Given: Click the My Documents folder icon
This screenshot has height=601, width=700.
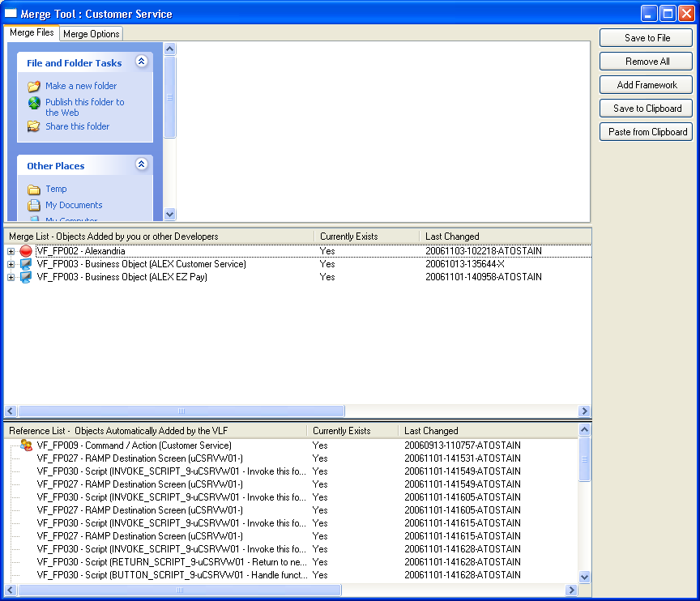Looking at the screenshot, I should [x=34, y=205].
